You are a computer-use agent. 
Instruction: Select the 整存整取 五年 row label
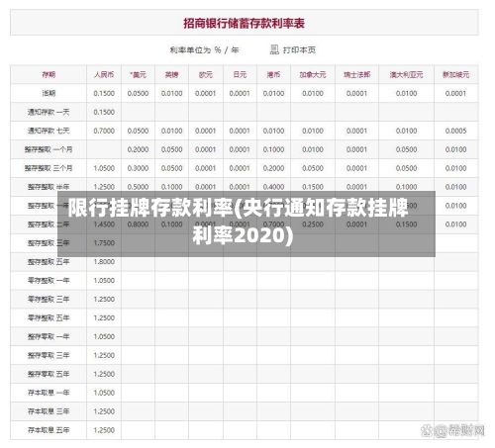coord(49,262)
